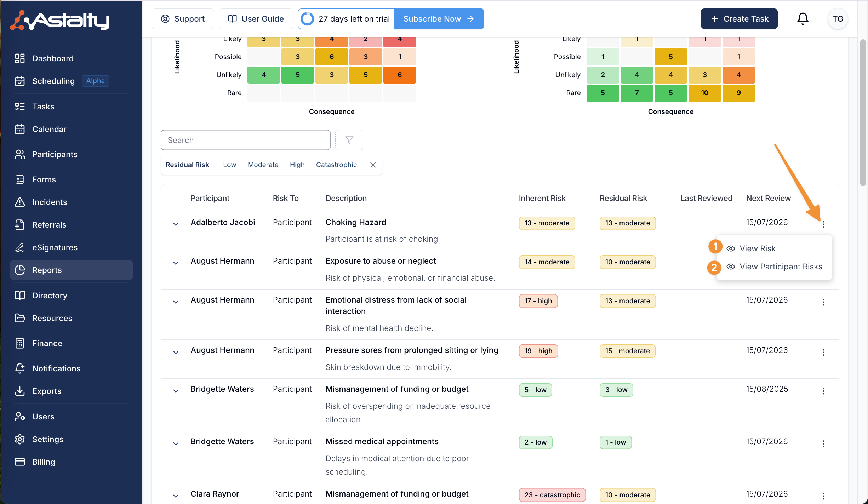Click the filter funnel icon
Screen dimensions: 868x504
349,140
